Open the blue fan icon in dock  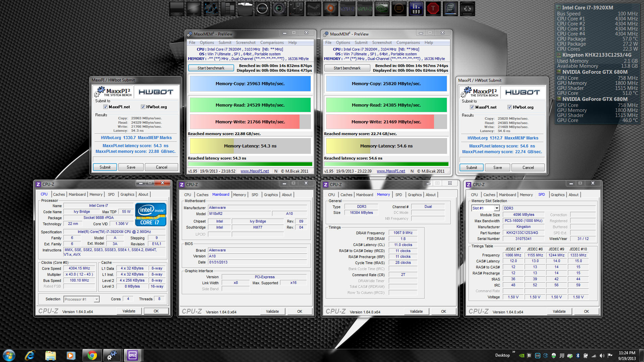pyautogui.click(x=211, y=9)
